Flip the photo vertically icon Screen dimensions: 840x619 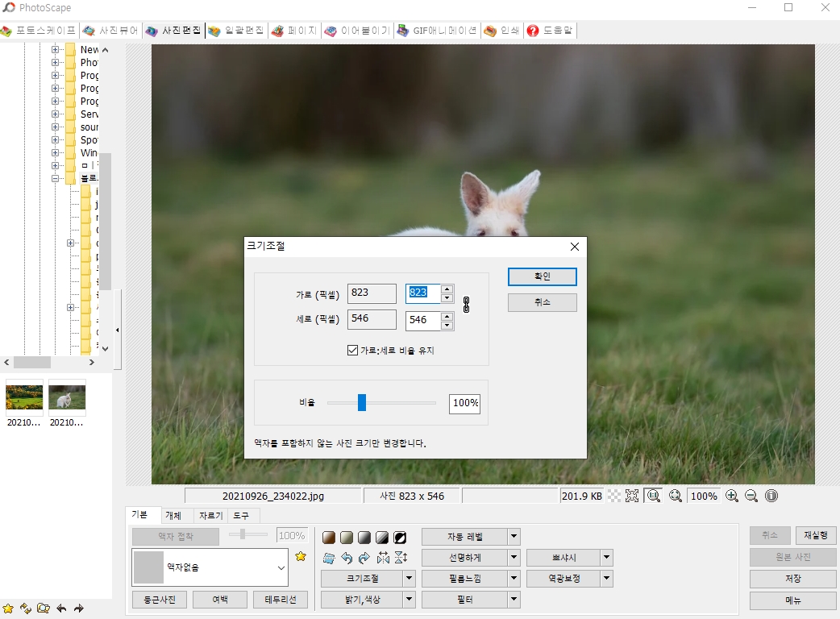[x=401, y=558]
